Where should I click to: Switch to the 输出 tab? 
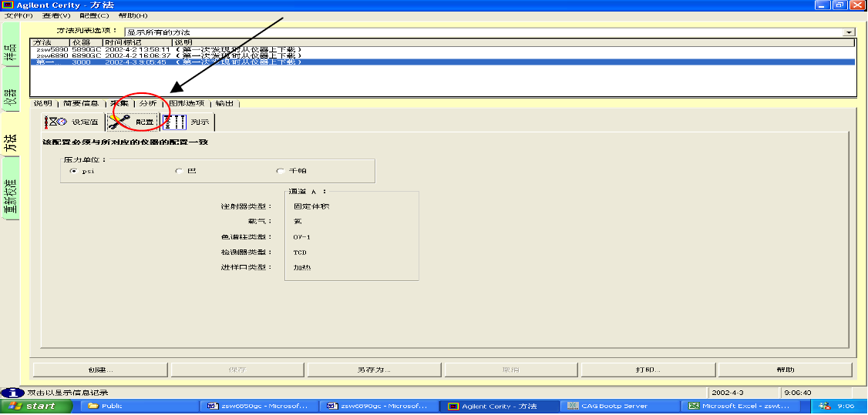(224, 103)
